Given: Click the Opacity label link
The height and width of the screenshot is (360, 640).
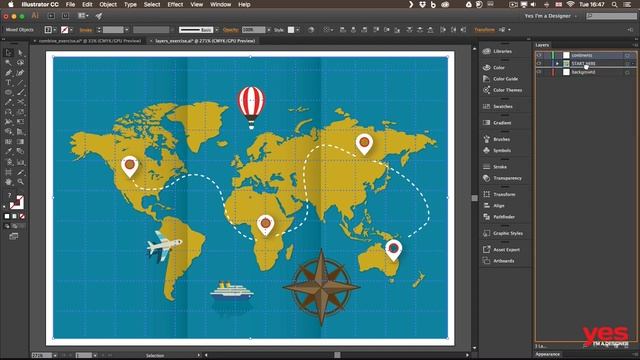Looking at the screenshot, I should [x=231, y=30].
